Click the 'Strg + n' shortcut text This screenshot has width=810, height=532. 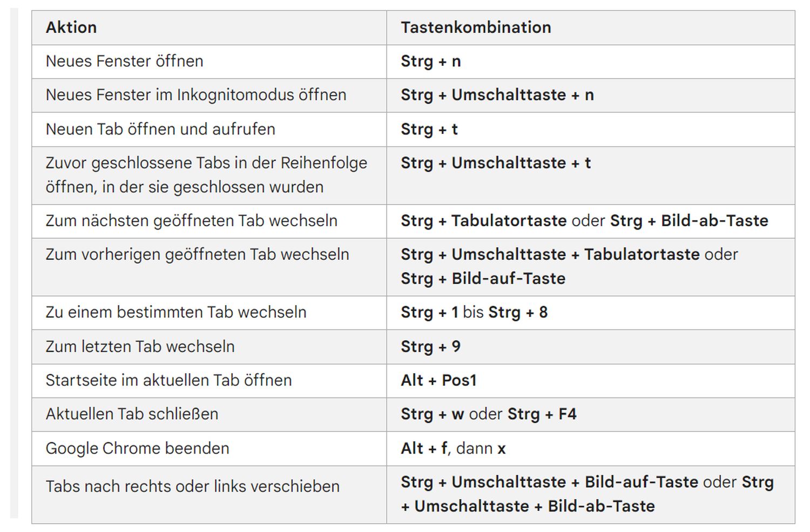[430, 62]
